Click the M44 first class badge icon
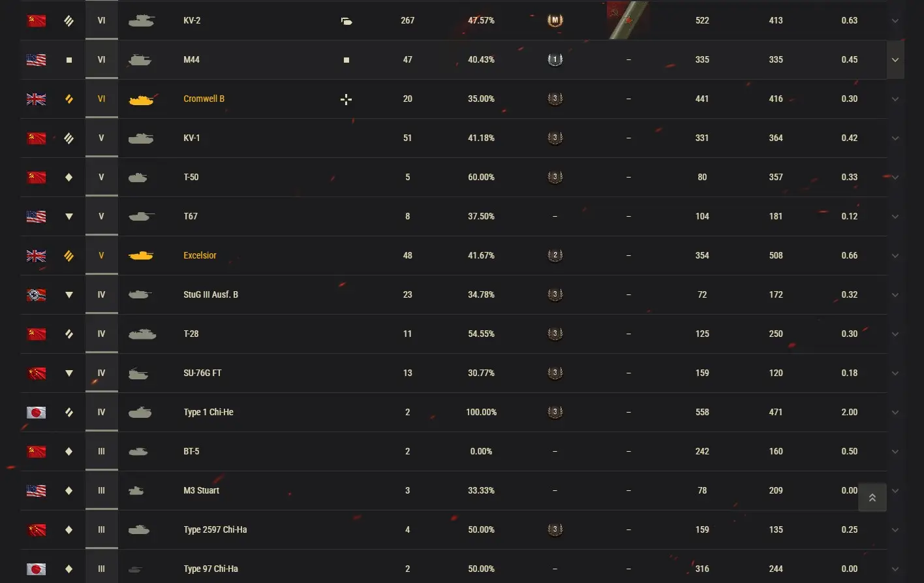The width and height of the screenshot is (924, 583). click(555, 59)
